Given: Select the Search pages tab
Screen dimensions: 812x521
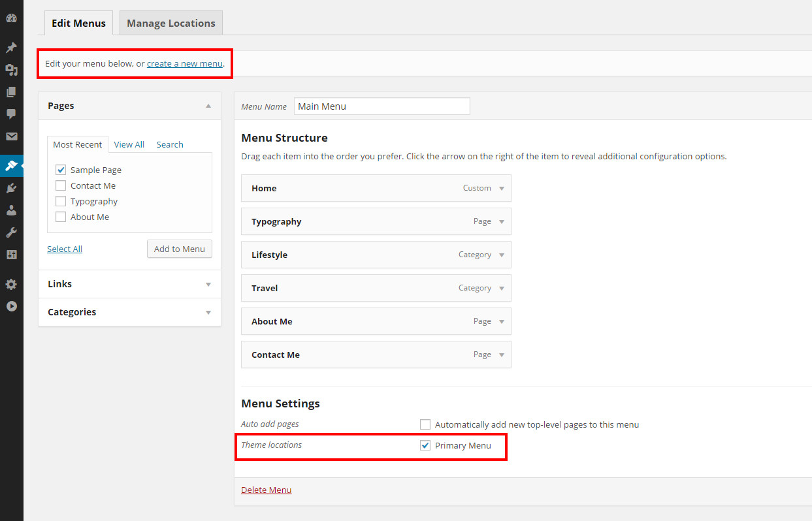Looking at the screenshot, I should 170,144.
